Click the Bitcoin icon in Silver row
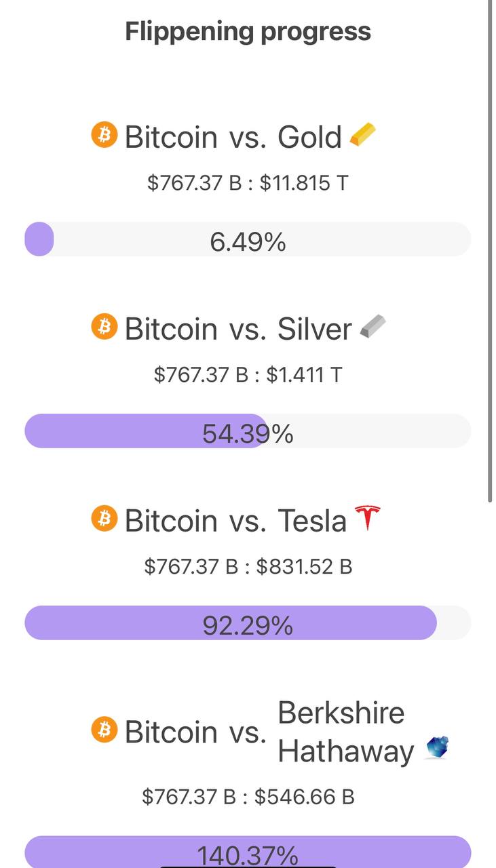496x868 pixels. 104,327
